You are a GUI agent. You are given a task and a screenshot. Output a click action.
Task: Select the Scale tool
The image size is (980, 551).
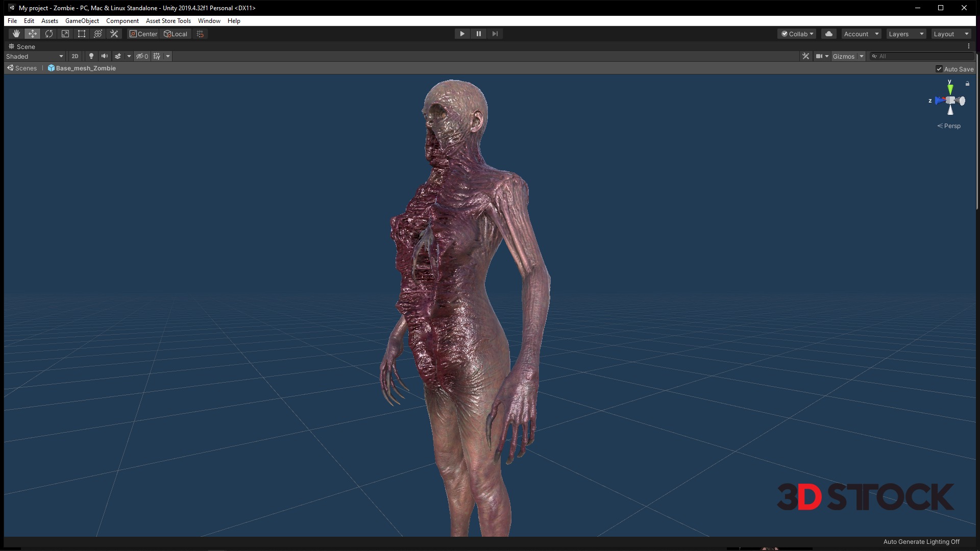[x=65, y=34]
